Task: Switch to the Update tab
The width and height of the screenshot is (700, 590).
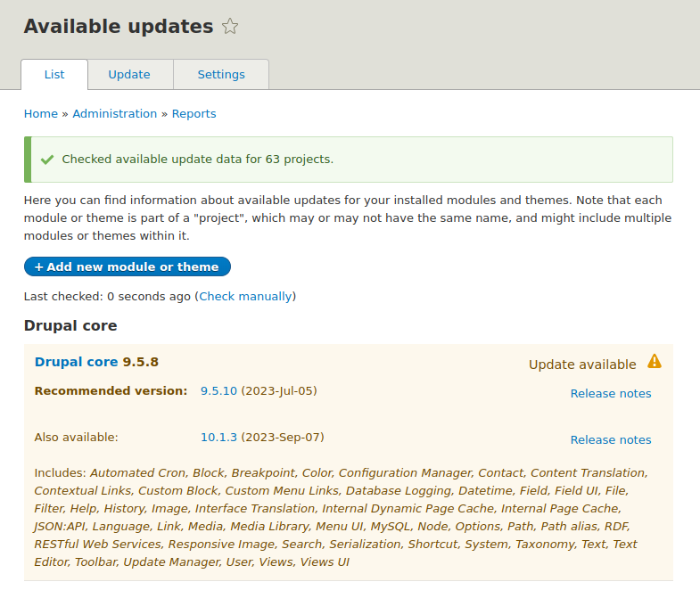Action: click(129, 75)
